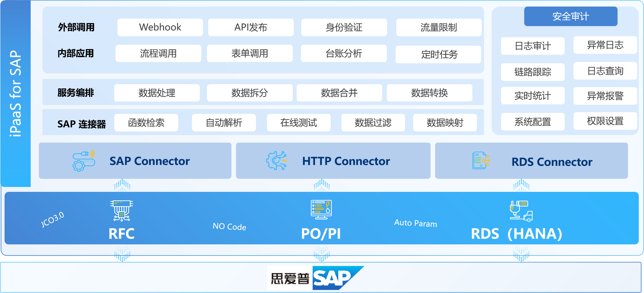Click the JCO3.0 text
The height and width of the screenshot is (293, 644).
[52, 220]
